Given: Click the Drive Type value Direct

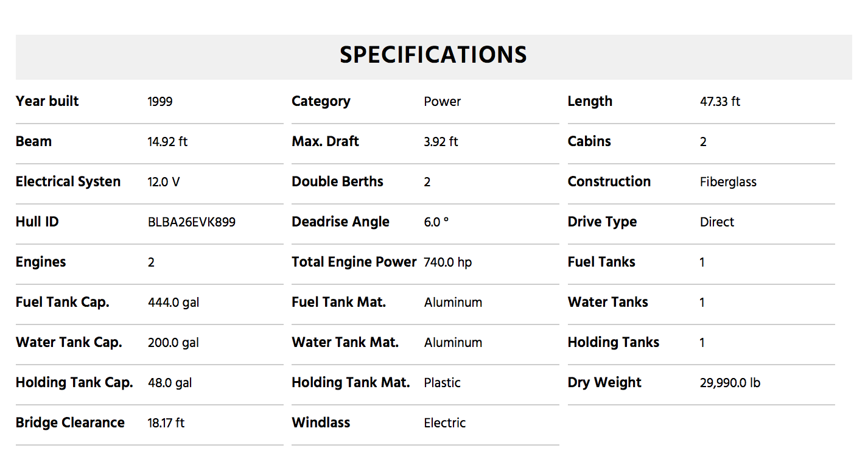Looking at the screenshot, I should (717, 222).
